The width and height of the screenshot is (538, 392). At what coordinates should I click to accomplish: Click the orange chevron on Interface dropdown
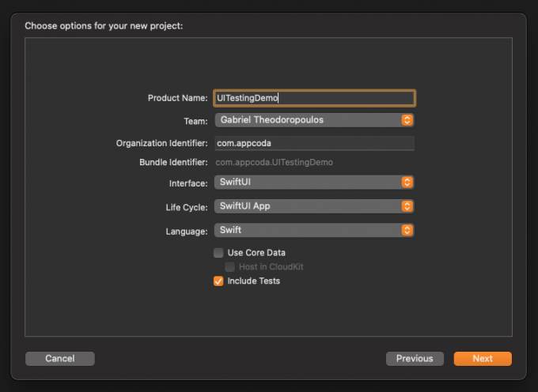(x=407, y=183)
